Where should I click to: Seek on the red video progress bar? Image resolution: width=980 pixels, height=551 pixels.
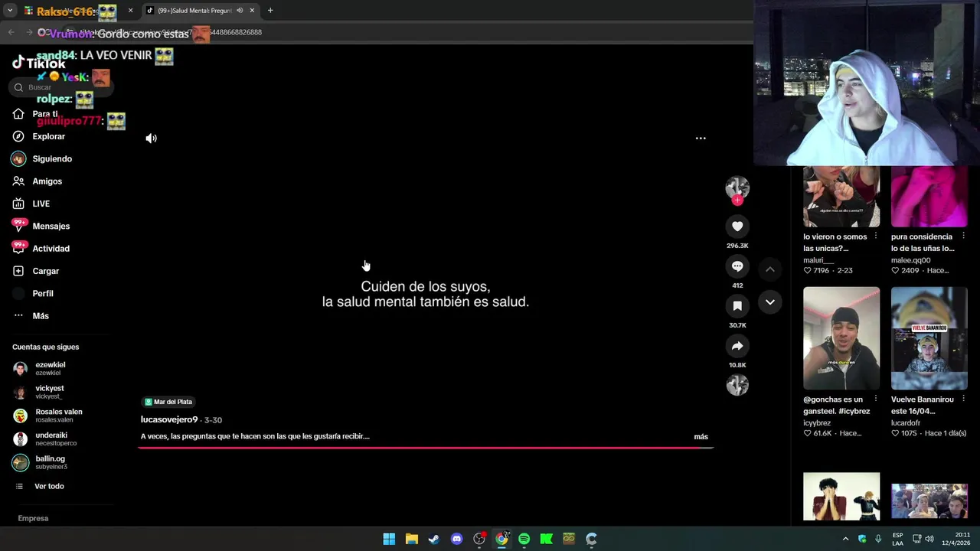click(426, 448)
